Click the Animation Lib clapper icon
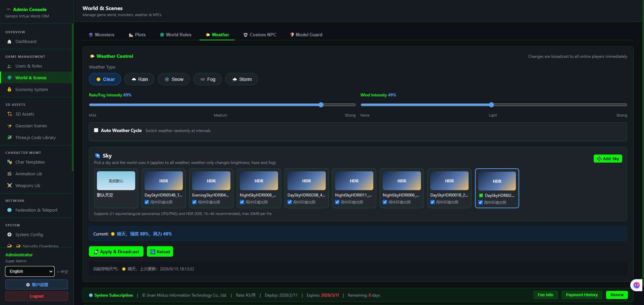This screenshot has width=644, height=305. tap(9, 174)
